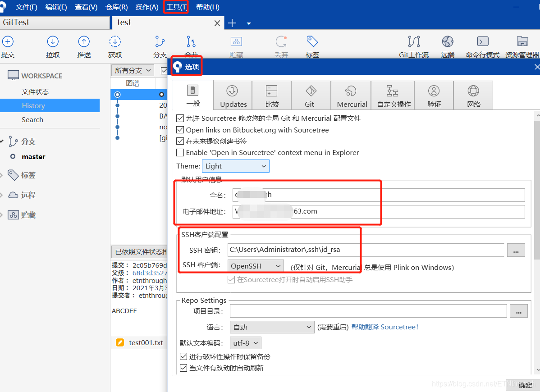Click the Merge toolbar icon
Image resolution: width=540 pixels, height=392 pixels.
pos(191,41)
